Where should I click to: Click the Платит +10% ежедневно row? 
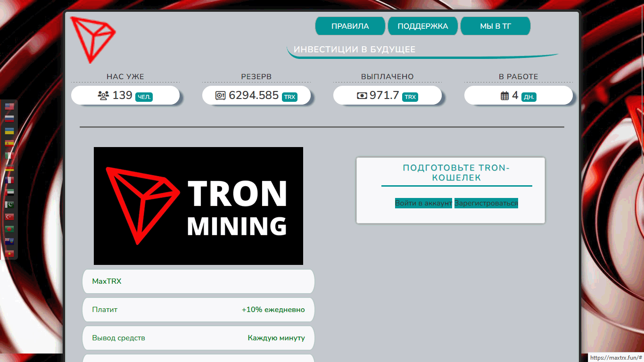[198, 310]
